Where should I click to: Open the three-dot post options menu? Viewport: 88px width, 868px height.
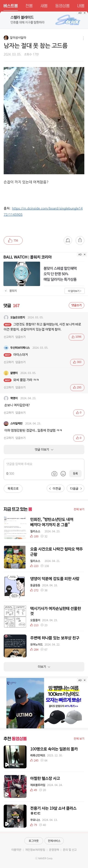83,38
